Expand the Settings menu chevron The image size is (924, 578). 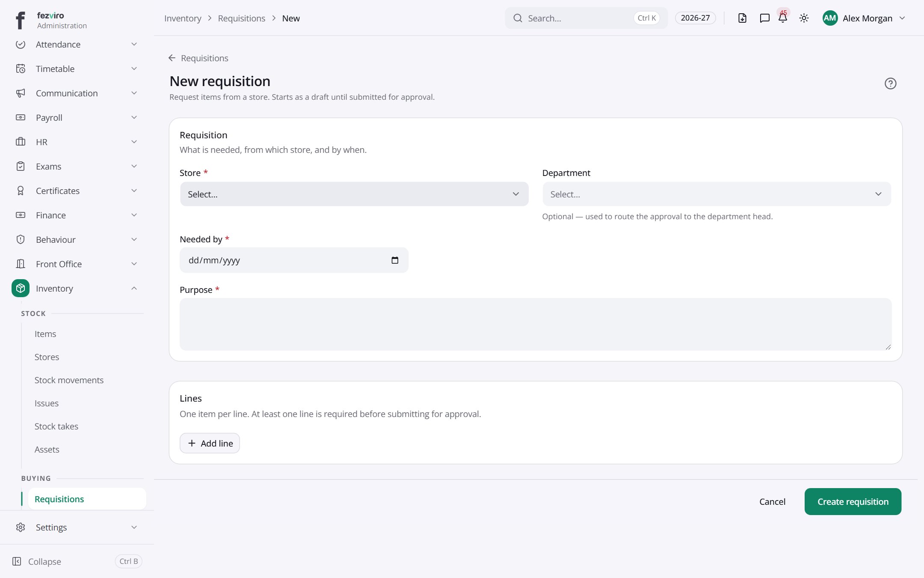[x=134, y=527]
